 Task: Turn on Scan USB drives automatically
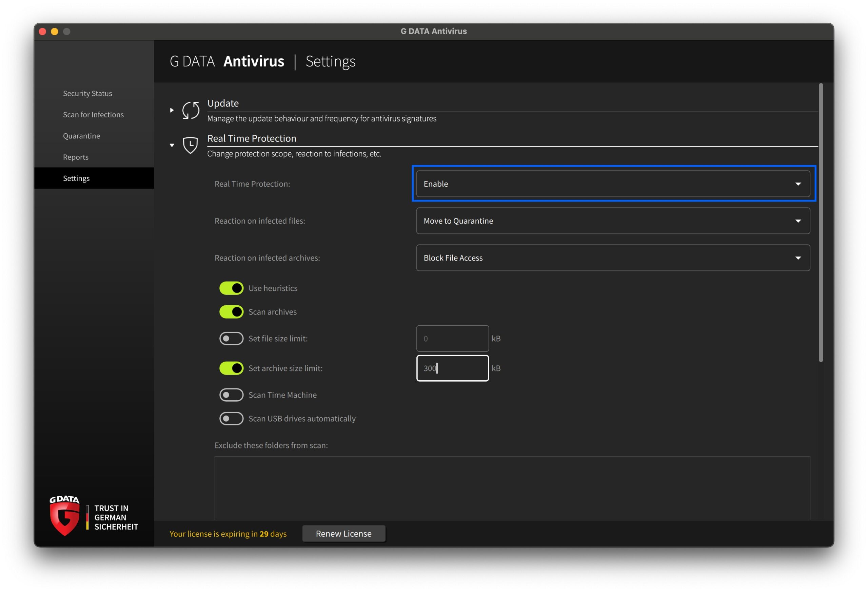[x=231, y=419]
